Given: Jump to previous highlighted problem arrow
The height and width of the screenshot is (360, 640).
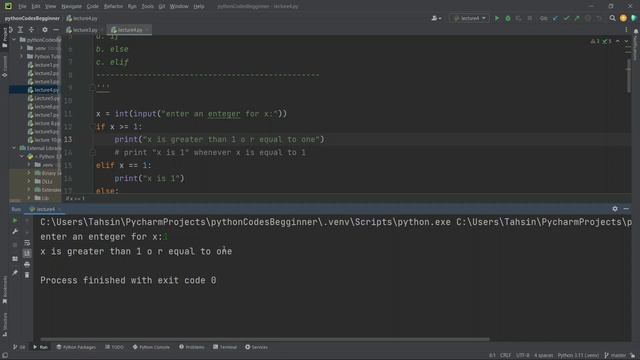Looking at the screenshot, I should 618,41.
